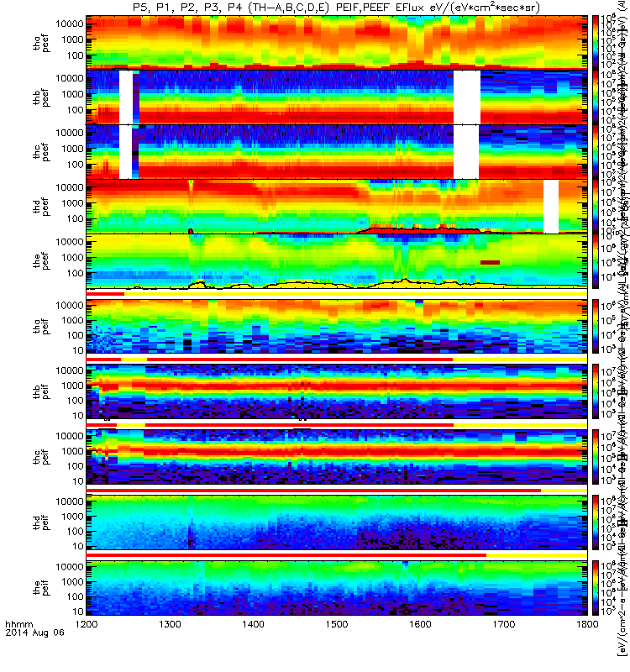This screenshot has width=630, height=672.
Task: Click the thd peif panel color bar
Action: click(596, 522)
